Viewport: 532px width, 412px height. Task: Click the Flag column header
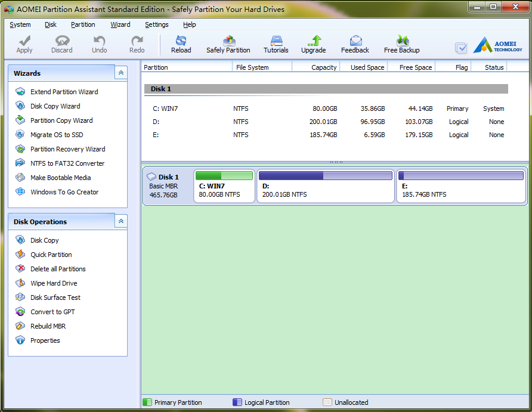tap(453, 67)
